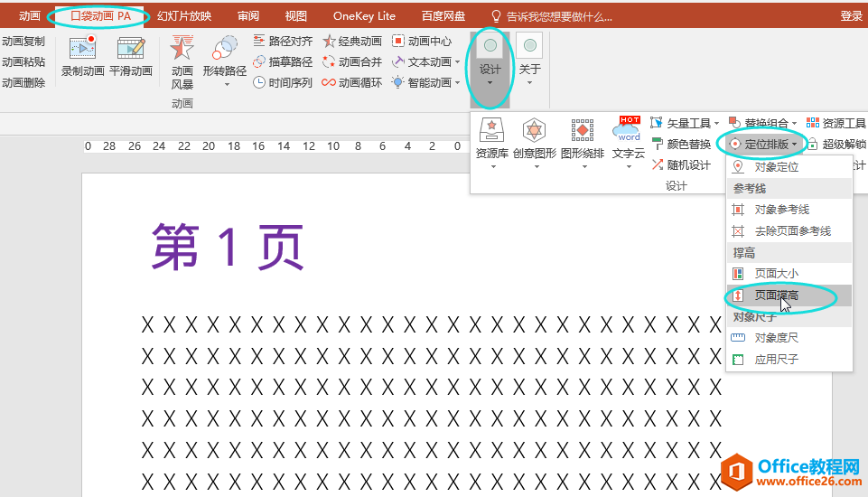This screenshot has width=868, height=497.
Task: Select the 应用尺子 menu entry
Action: [x=776, y=360]
